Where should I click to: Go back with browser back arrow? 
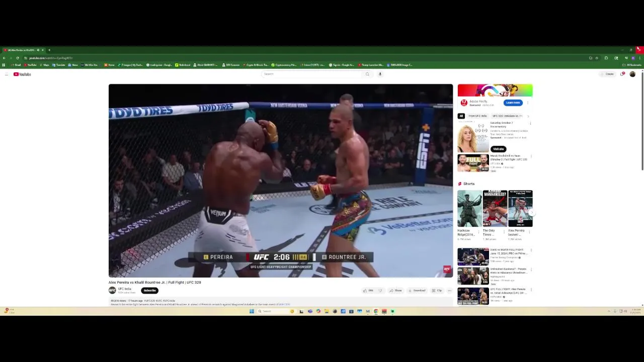pos(4,58)
